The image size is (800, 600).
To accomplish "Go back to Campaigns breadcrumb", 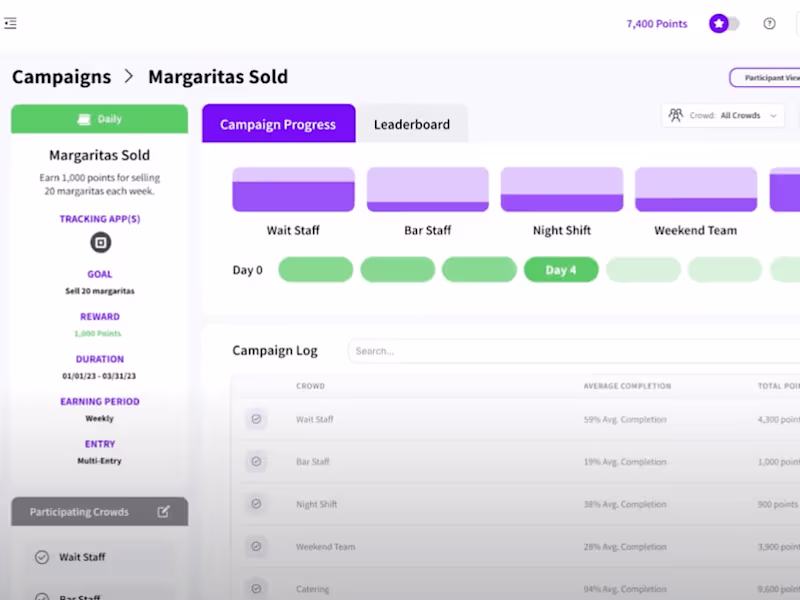I will pyautogui.click(x=61, y=77).
